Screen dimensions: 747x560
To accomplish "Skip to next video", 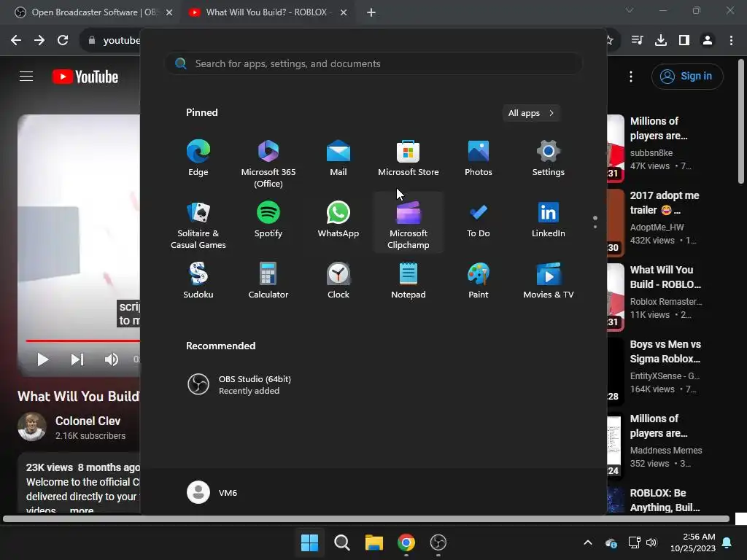I will pyautogui.click(x=77, y=359).
